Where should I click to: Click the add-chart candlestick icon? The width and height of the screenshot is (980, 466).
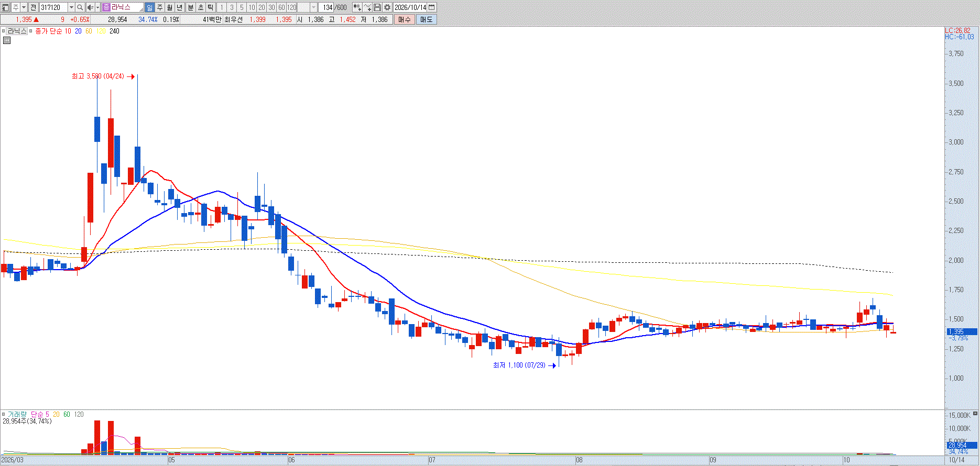(357, 7)
